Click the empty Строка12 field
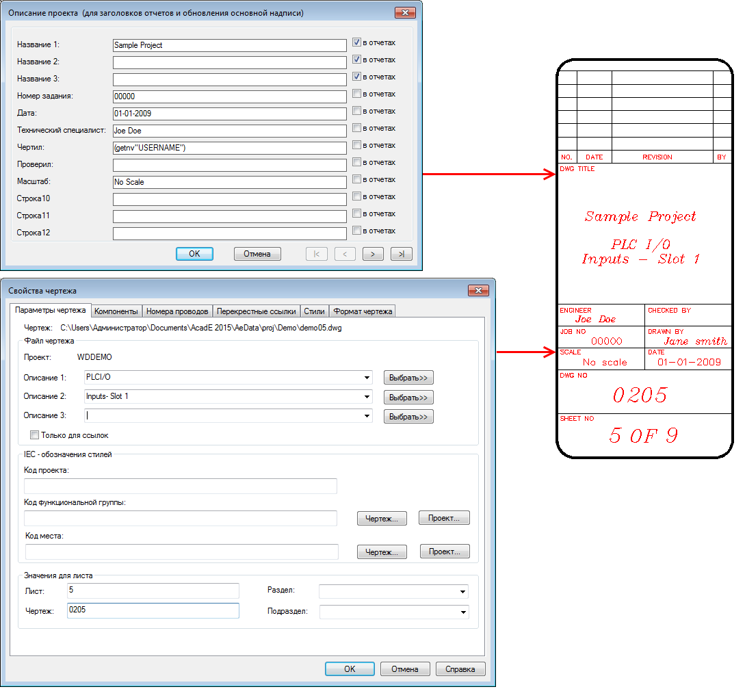 pos(229,233)
